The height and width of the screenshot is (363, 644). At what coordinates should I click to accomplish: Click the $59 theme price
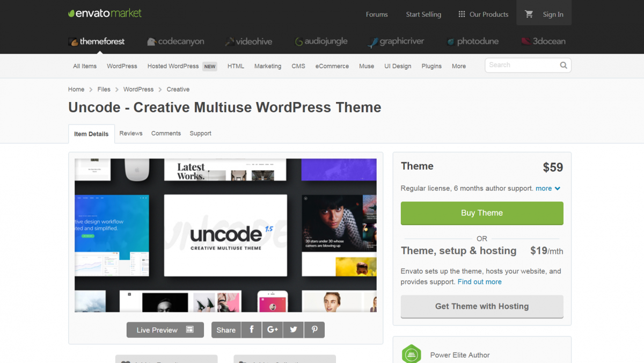point(553,168)
